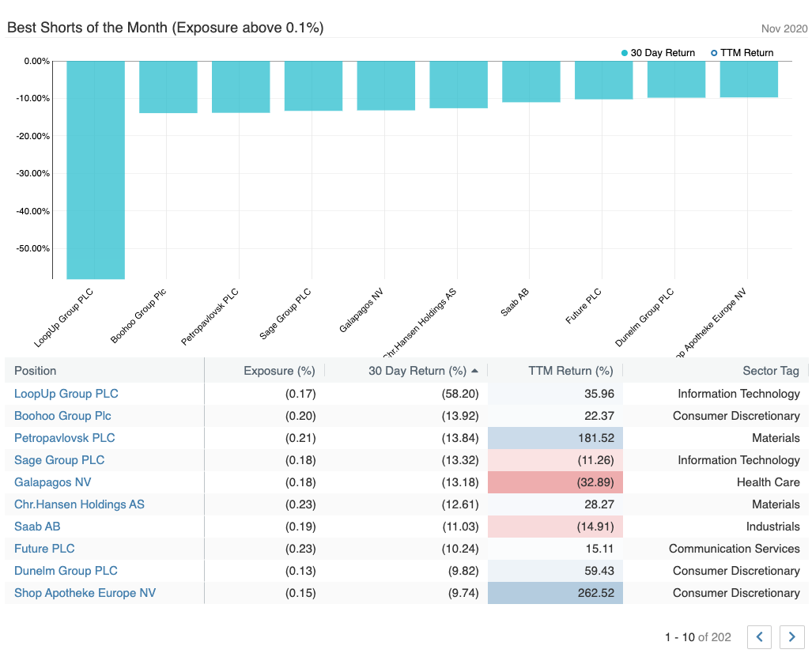The height and width of the screenshot is (657, 812).
Task: Open Dunelm Group PLC position link
Action: 66,571
